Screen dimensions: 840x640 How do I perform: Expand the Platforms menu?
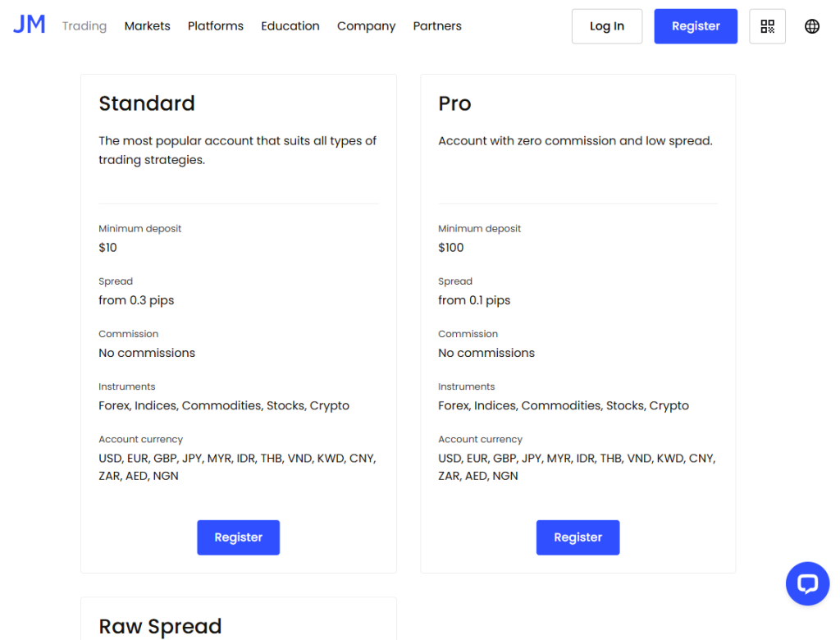tap(216, 26)
